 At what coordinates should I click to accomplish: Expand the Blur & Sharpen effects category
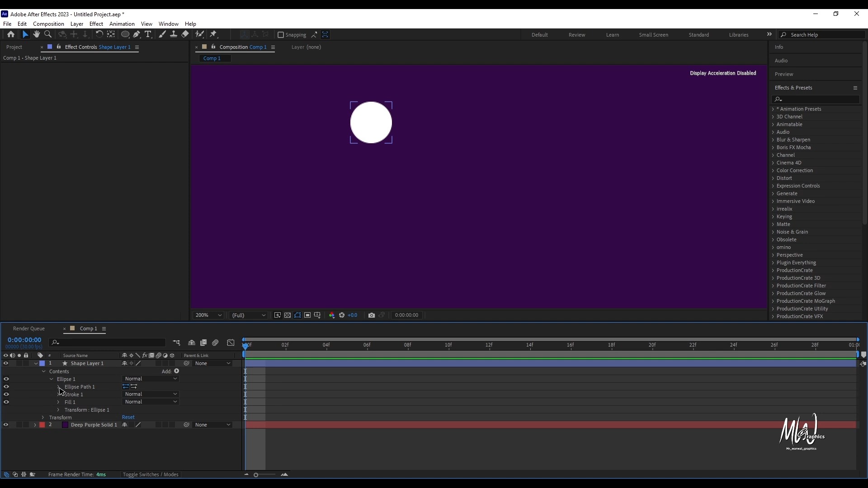click(x=773, y=140)
